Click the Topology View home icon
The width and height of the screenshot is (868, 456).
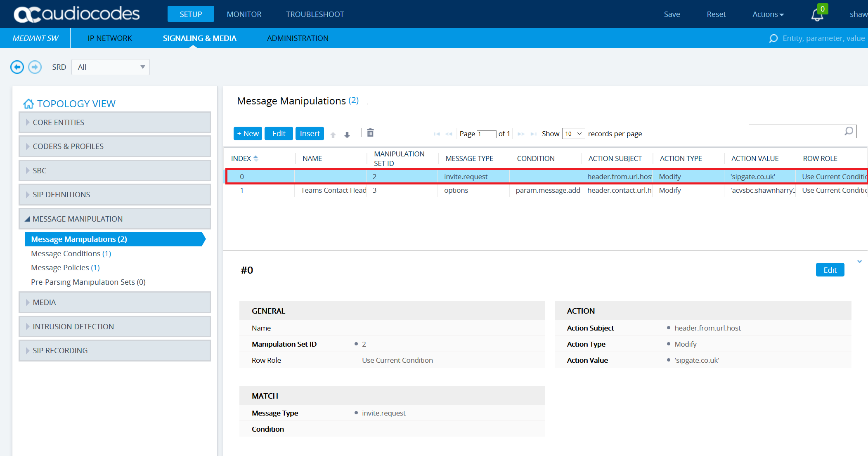(28, 104)
